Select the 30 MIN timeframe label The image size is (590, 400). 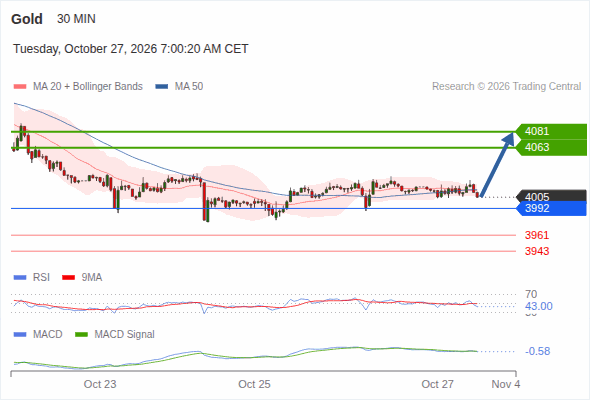click(x=76, y=19)
